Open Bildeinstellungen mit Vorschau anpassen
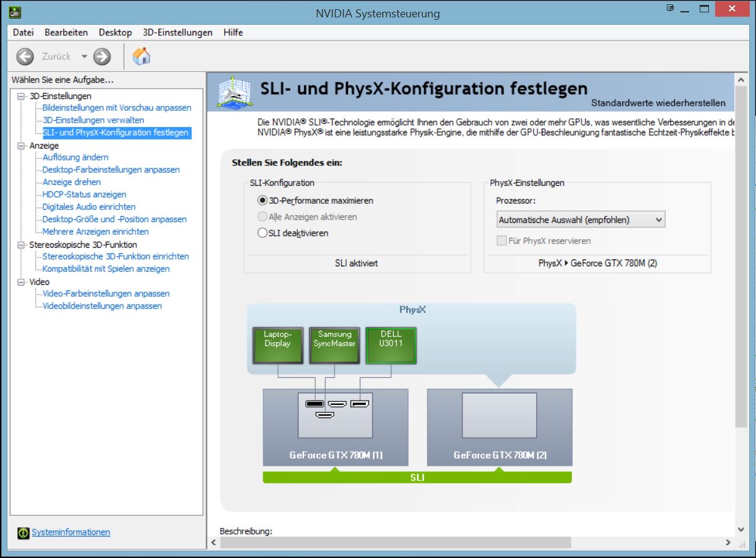The height and width of the screenshot is (558, 756). pos(117,108)
